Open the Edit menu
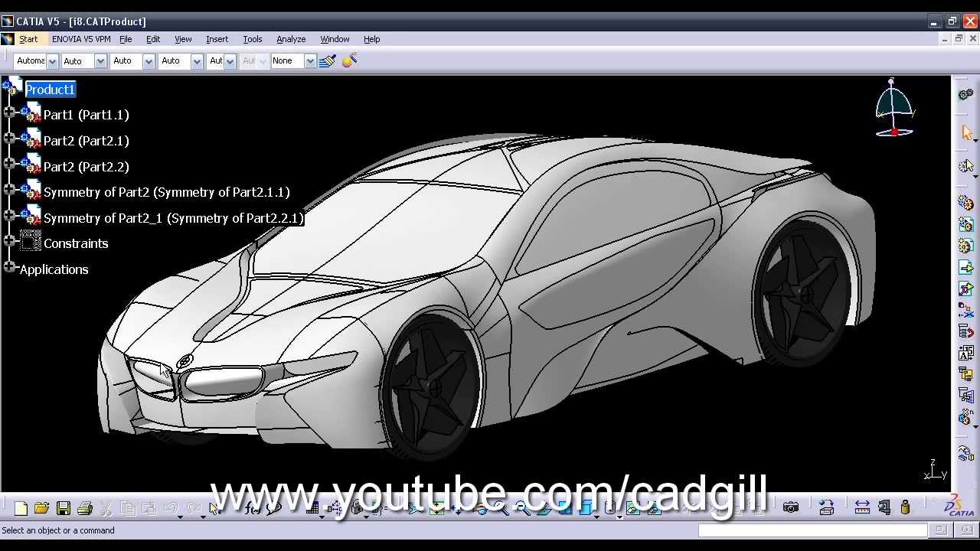Image resolution: width=980 pixels, height=551 pixels. (153, 39)
